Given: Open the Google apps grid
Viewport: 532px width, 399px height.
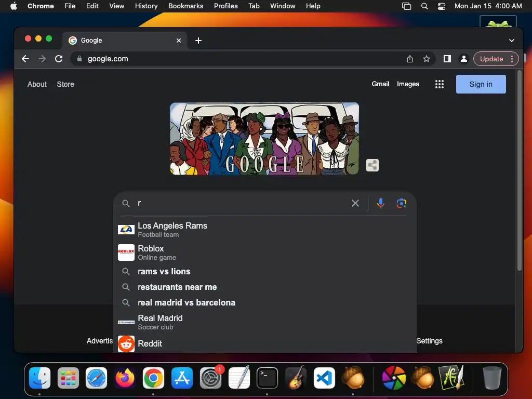Looking at the screenshot, I should (440, 84).
